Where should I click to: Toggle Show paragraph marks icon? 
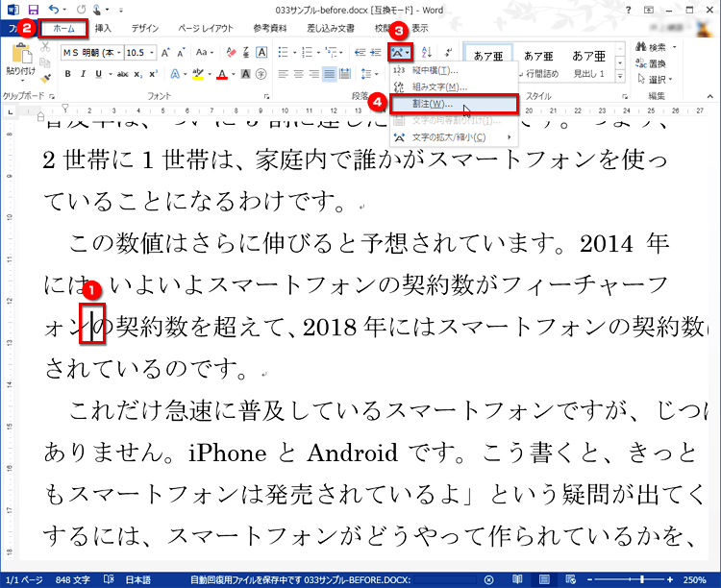pyautogui.click(x=448, y=53)
